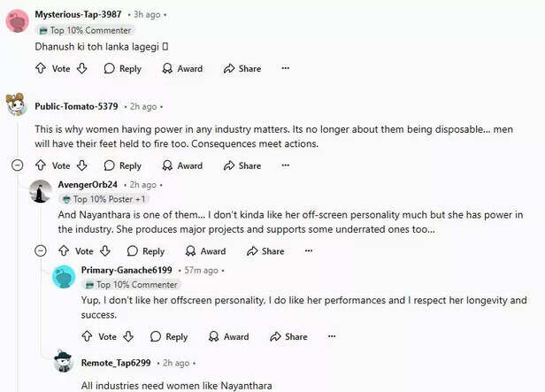Give Award to Public-Tomato-5379's comment

pos(182,165)
